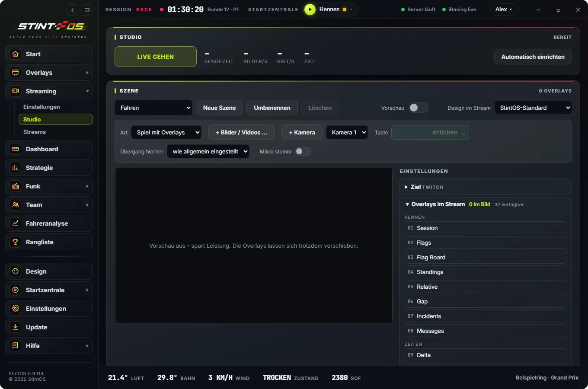This screenshot has width=588, height=389.
Task: Click the Server läuft status indicator
Action: tap(418, 10)
